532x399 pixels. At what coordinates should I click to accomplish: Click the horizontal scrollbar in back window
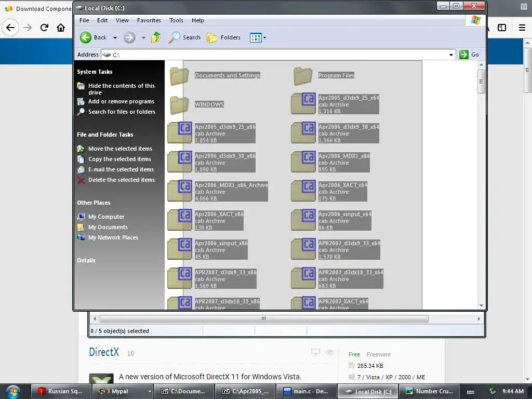point(264,318)
